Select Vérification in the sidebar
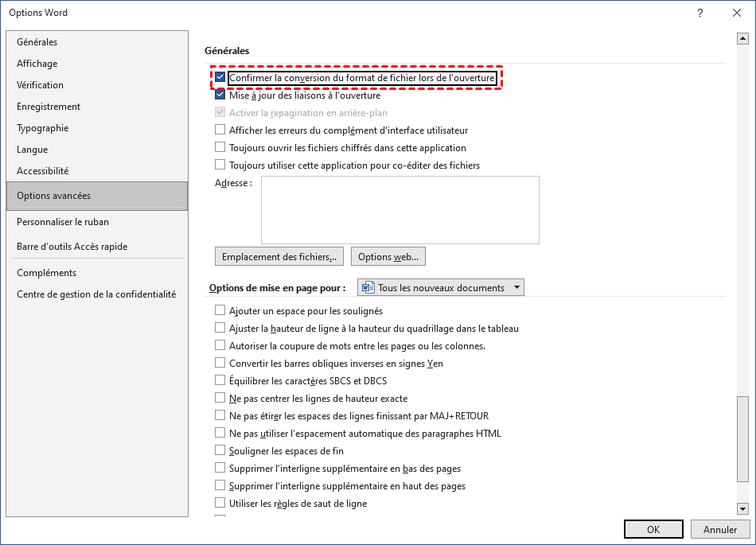Image resolution: width=756 pixels, height=545 pixels. coord(40,85)
